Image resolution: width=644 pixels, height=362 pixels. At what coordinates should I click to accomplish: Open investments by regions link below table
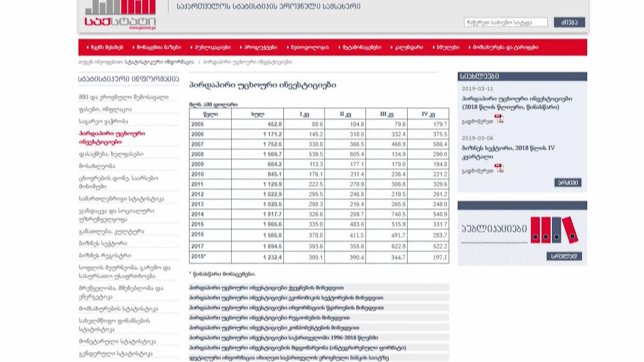point(269,317)
